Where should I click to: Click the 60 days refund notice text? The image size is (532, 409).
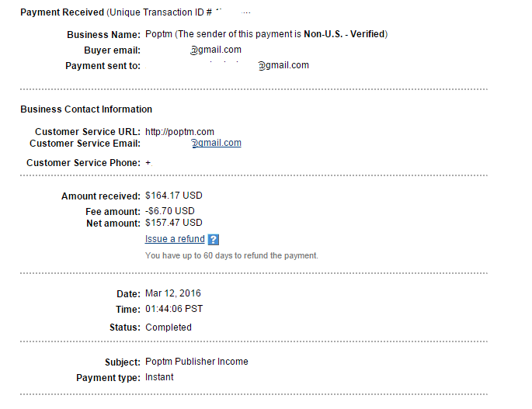231,255
